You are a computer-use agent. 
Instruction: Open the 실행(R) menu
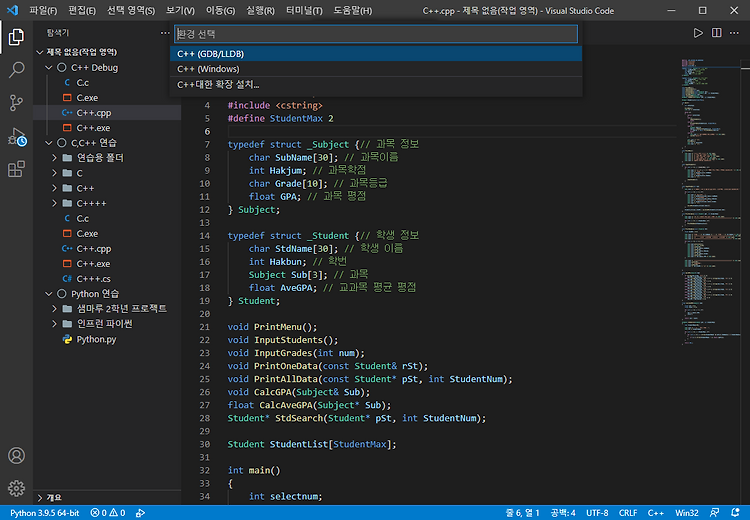point(260,11)
